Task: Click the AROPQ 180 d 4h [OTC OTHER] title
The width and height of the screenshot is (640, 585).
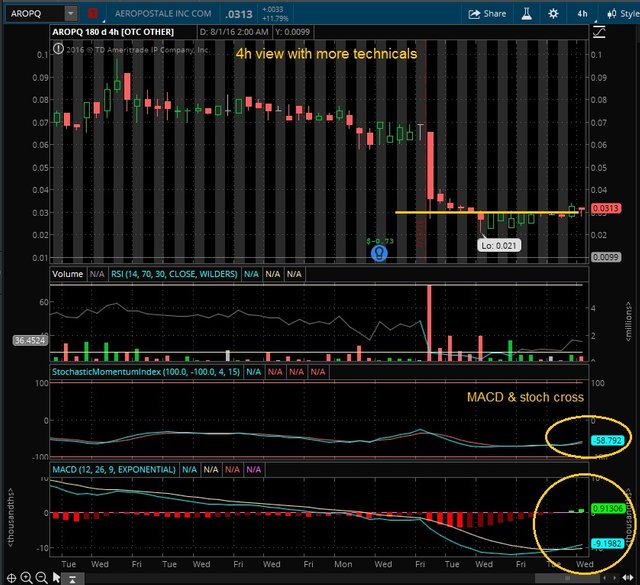Action: (x=113, y=32)
